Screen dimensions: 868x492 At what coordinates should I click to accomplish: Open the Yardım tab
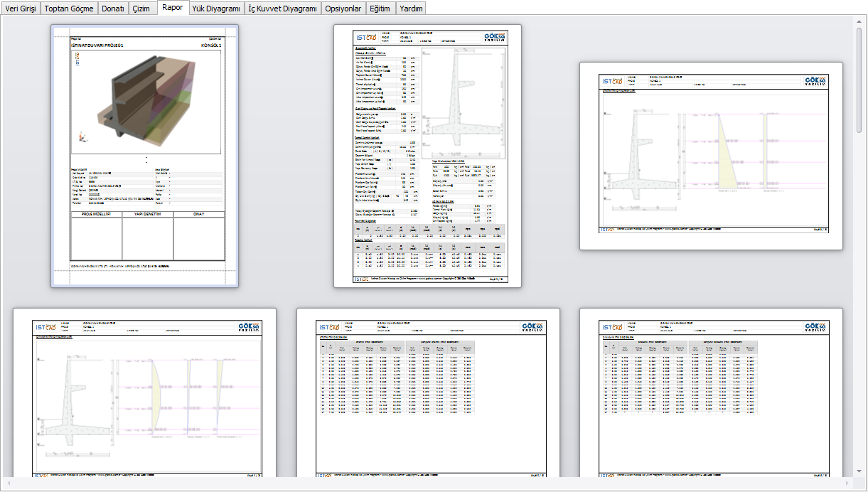[411, 9]
